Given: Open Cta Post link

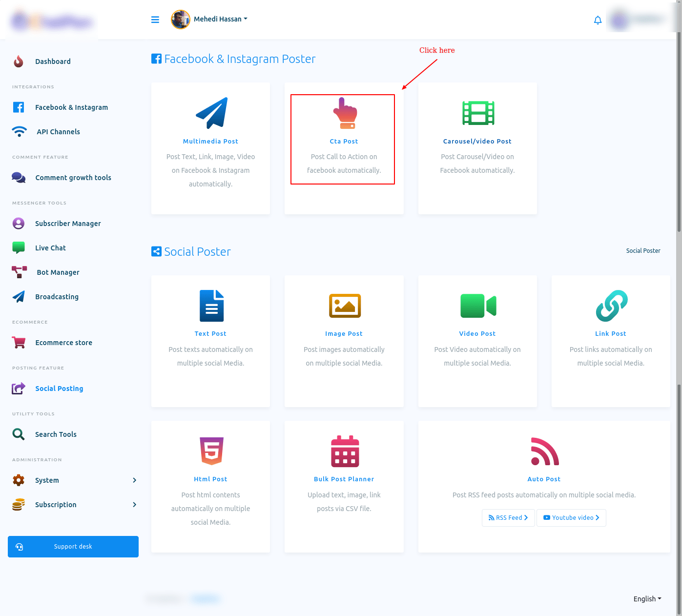Looking at the screenshot, I should (x=344, y=142).
